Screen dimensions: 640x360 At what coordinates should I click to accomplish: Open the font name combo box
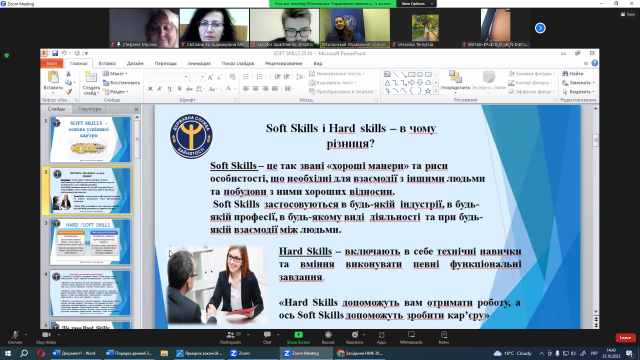pos(167,77)
